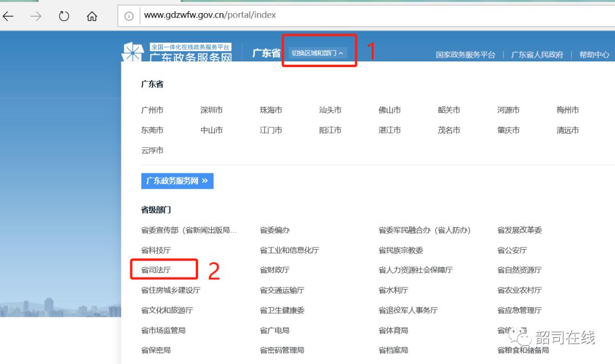
Task: Click the 广东政务服务网 blue button
Action: 177,181
